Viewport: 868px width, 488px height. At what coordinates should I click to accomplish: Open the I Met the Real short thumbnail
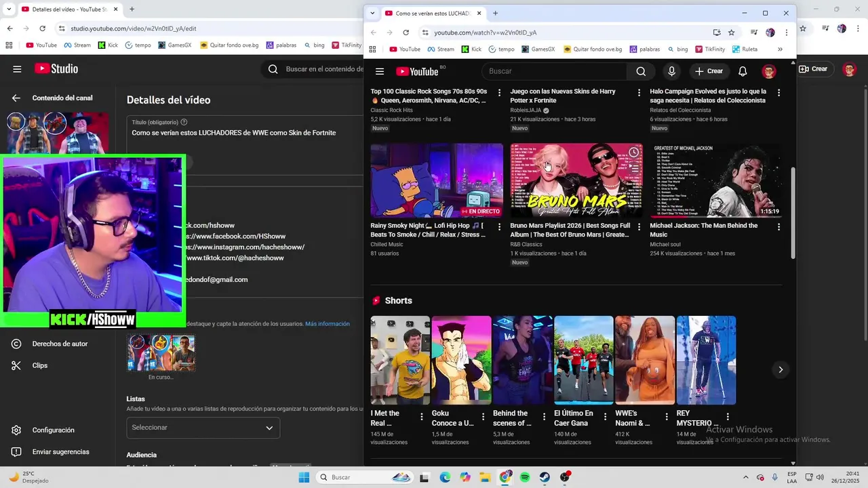coord(400,360)
